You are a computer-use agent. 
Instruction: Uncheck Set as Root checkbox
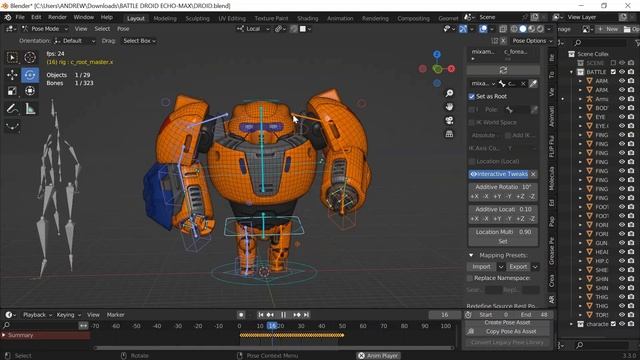point(471,96)
